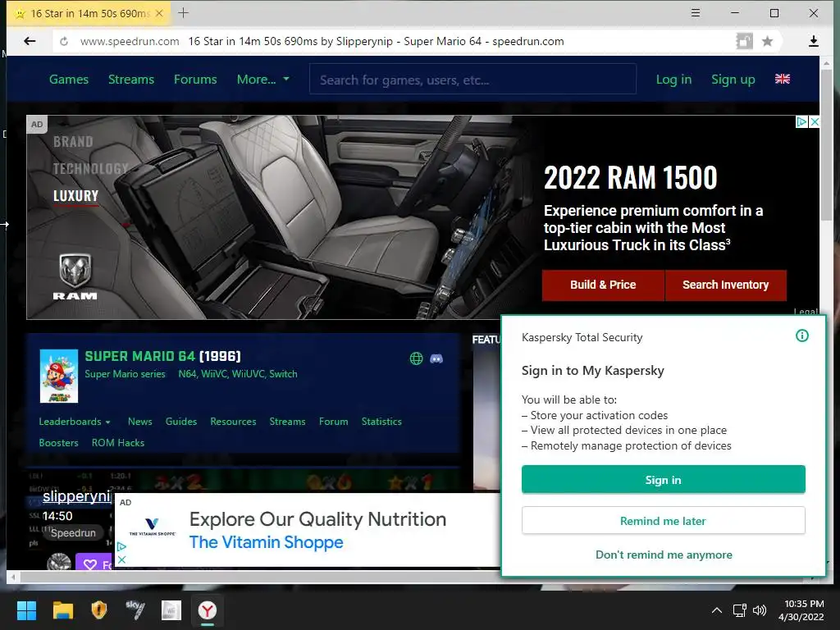Open the Streams tab of Super Mario 64
Image resolution: width=840 pixels, height=630 pixels.
click(287, 422)
